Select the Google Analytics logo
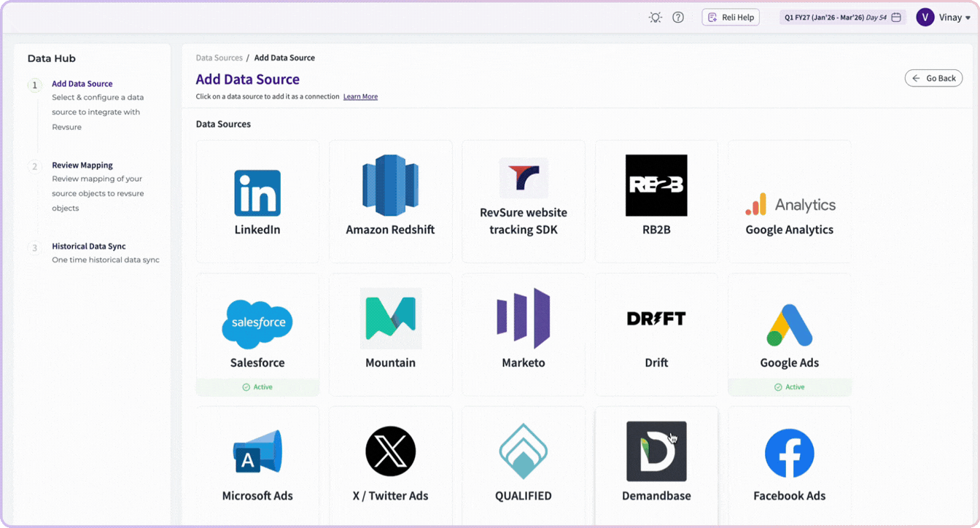980x528 pixels. [x=790, y=205]
